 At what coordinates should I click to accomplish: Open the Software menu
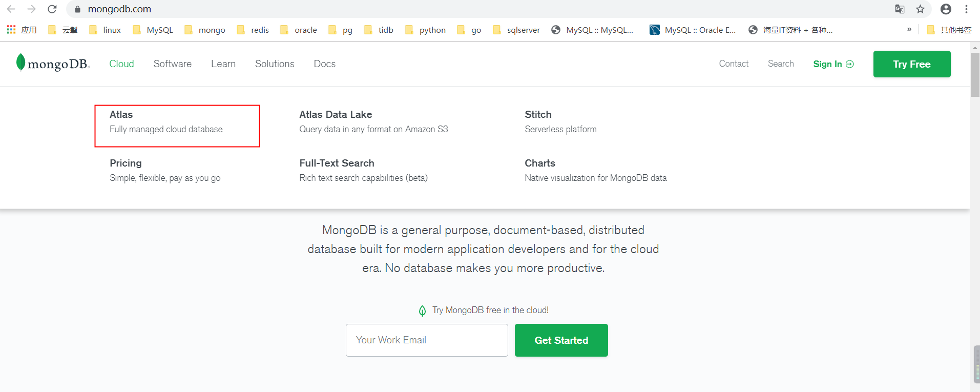point(173,64)
